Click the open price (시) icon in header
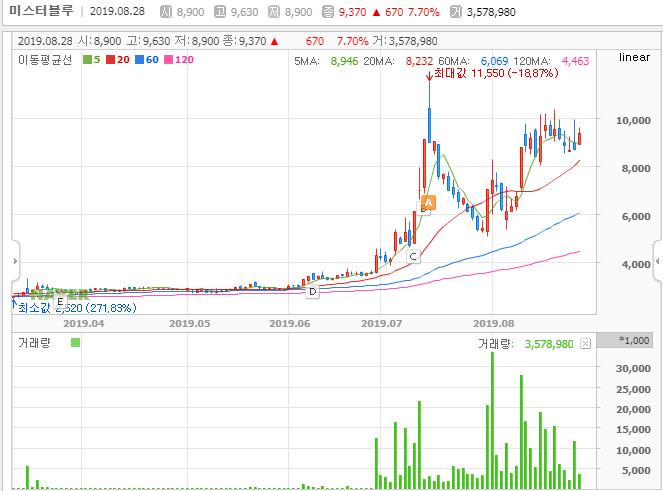Image resolution: width=663 pixels, height=491 pixels. [x=166, y=11]
